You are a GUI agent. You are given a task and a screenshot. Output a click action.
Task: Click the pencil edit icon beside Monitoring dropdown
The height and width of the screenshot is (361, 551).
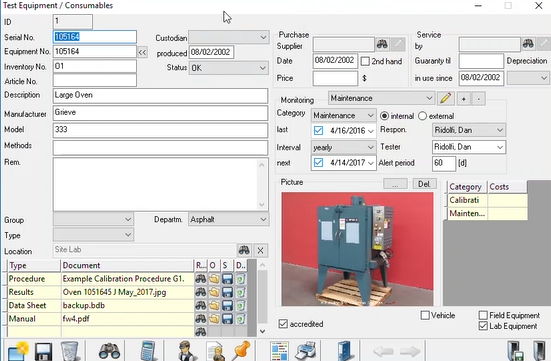[x=445, y=98]
